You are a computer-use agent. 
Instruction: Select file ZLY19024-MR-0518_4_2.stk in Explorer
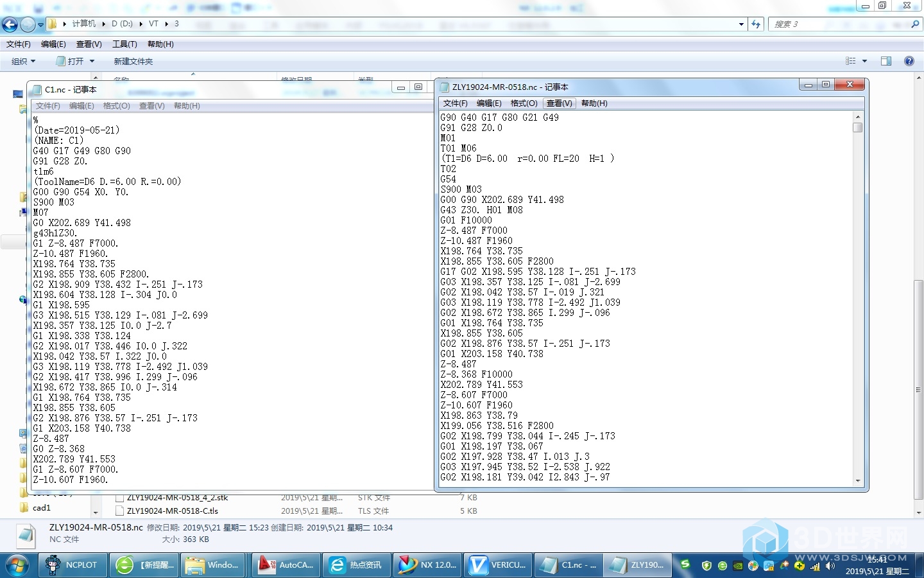point(177,498)
